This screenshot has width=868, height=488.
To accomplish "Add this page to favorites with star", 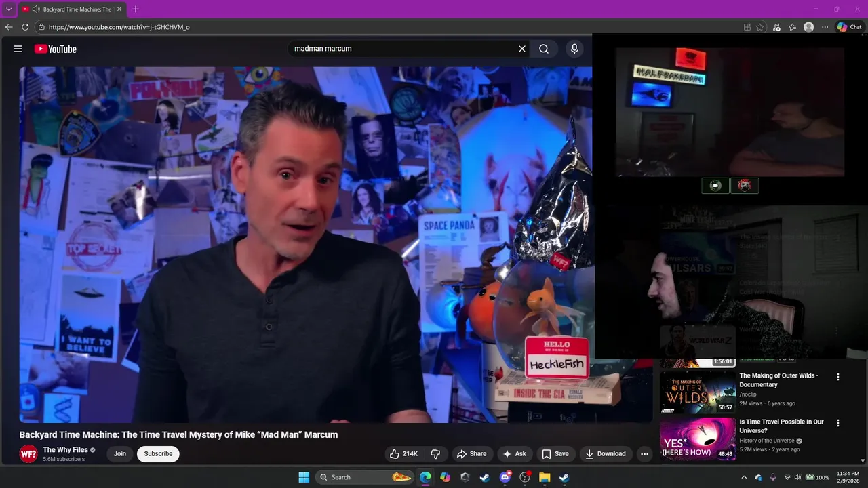I will click(x=760, y=27).
